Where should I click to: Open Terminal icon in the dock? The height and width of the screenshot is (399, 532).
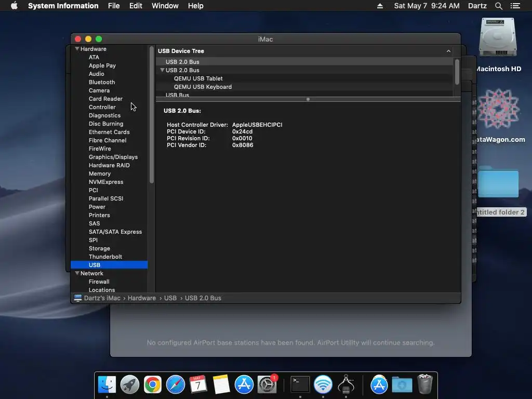(x=300, y=385)
